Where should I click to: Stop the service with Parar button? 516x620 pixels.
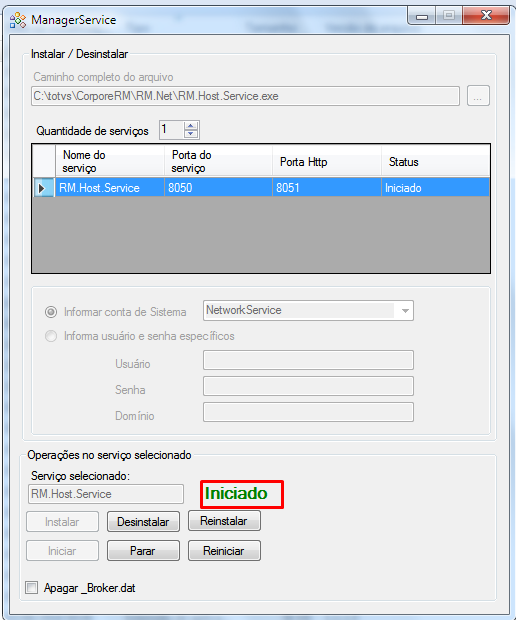143,550
